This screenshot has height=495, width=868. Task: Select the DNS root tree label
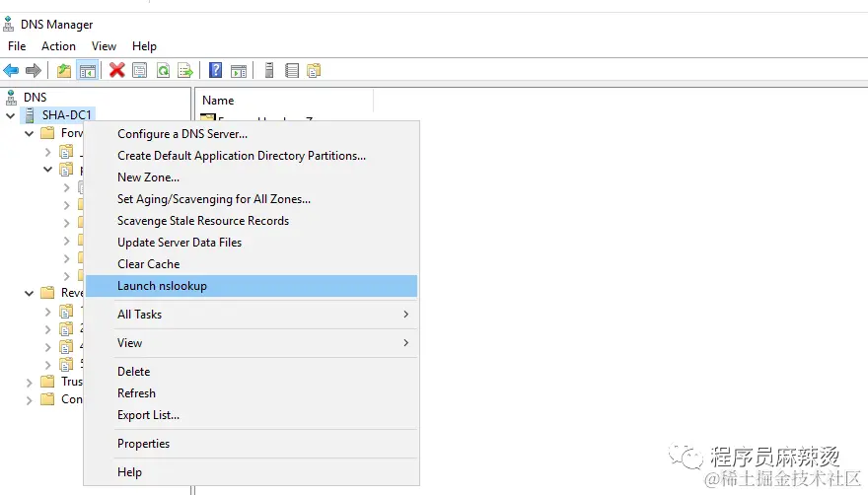click(35, 98)
